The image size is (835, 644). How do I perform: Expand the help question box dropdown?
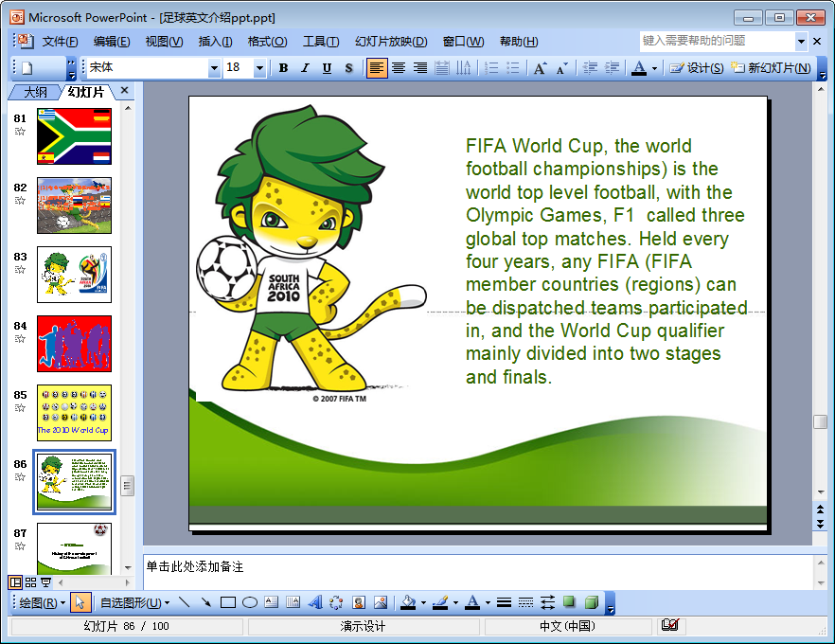801,41
